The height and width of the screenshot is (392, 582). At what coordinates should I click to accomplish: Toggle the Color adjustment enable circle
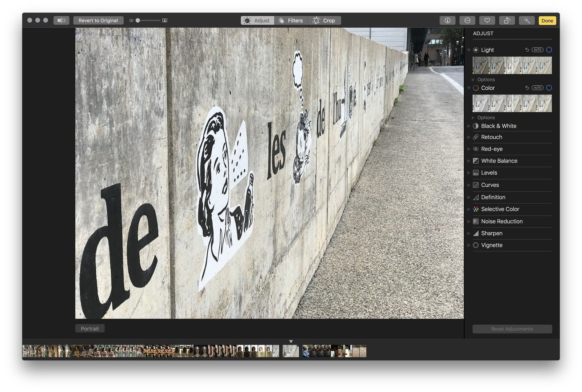[549, 88]
